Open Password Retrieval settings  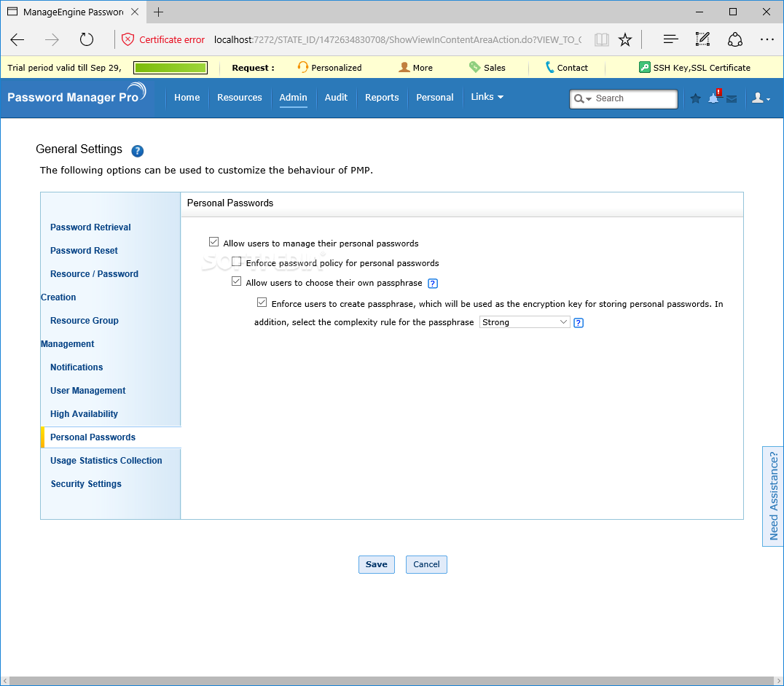(90, 227)
